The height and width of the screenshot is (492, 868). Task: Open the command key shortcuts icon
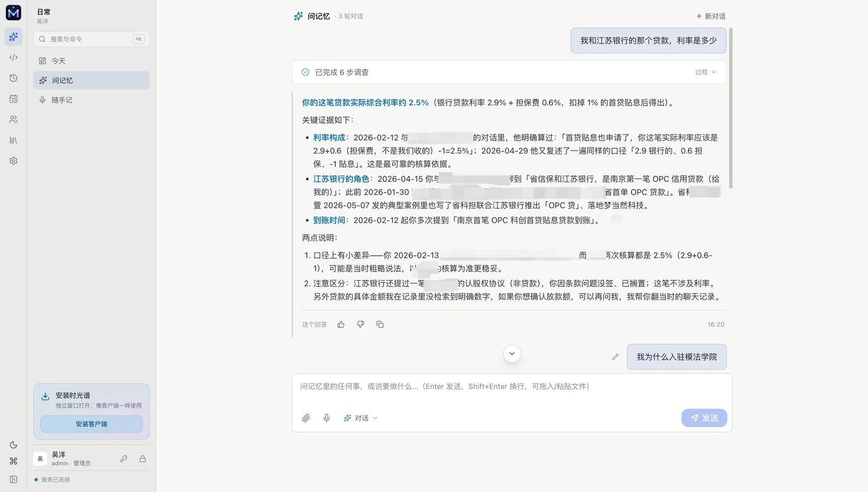[x=14, y=461]
